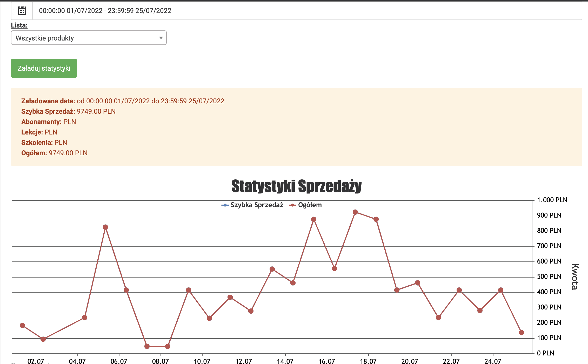Screen dimensions: 588x364
Task: Click the Statystyki Sprzedaży chart title
Action: pos(296,186)
